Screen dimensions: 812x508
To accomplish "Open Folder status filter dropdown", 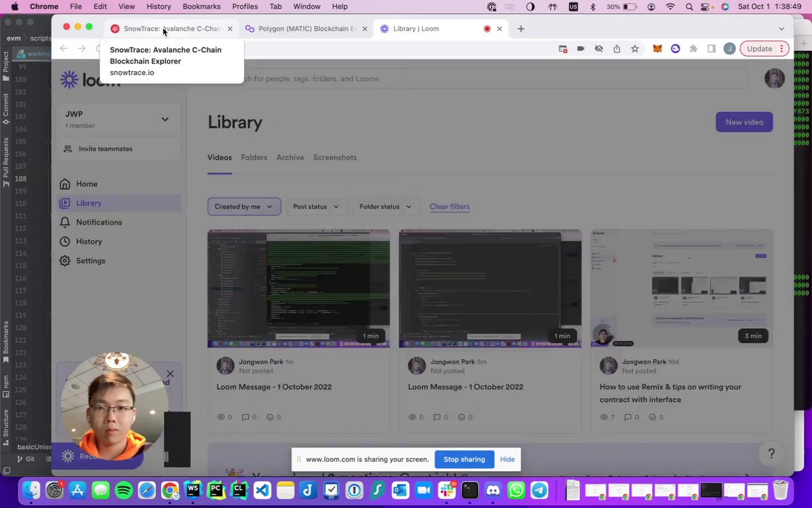I will 385,206.
